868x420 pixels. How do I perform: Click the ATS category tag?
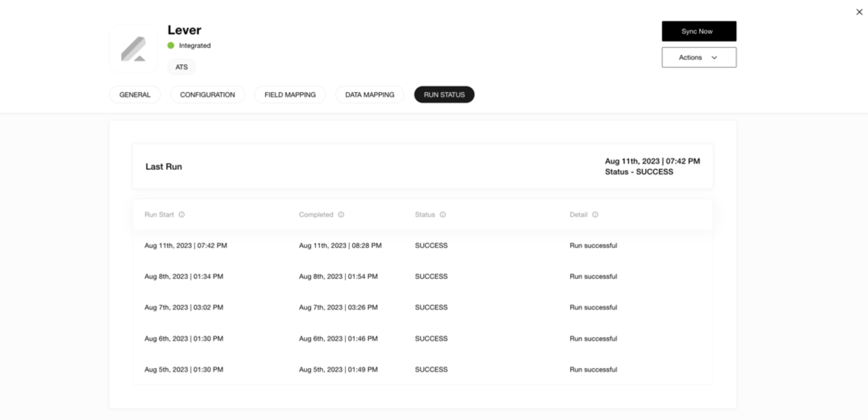click(x=181, y=67)
